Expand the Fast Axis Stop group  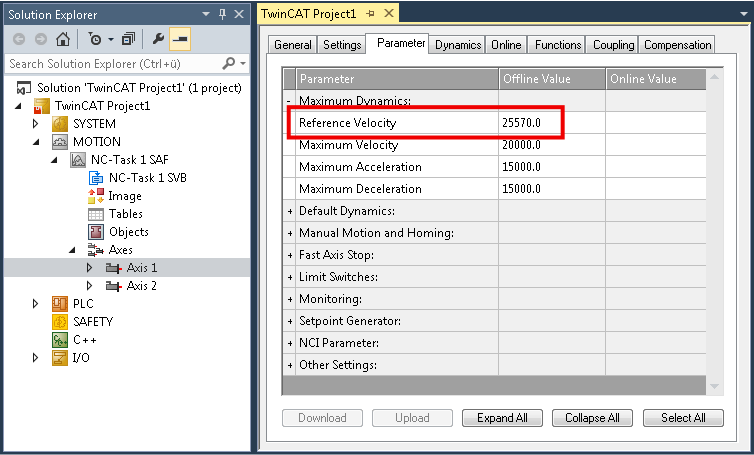[x=289, y=255]
